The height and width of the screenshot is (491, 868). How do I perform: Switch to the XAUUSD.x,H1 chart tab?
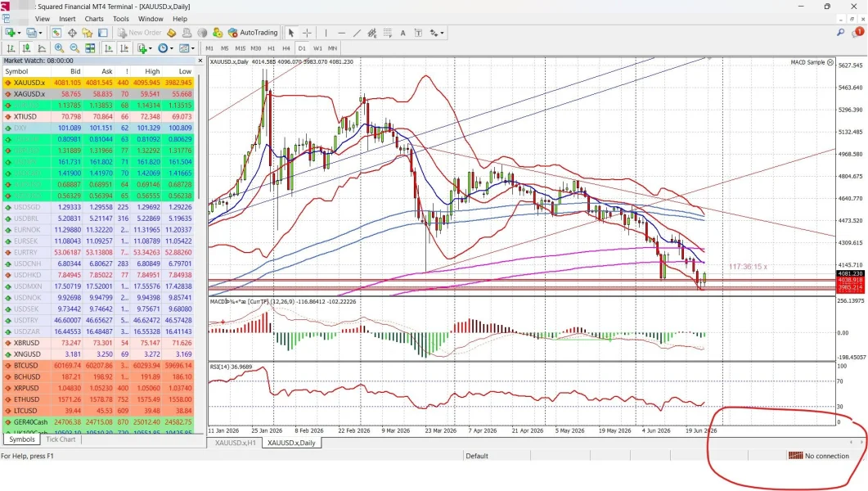(236, 443)
